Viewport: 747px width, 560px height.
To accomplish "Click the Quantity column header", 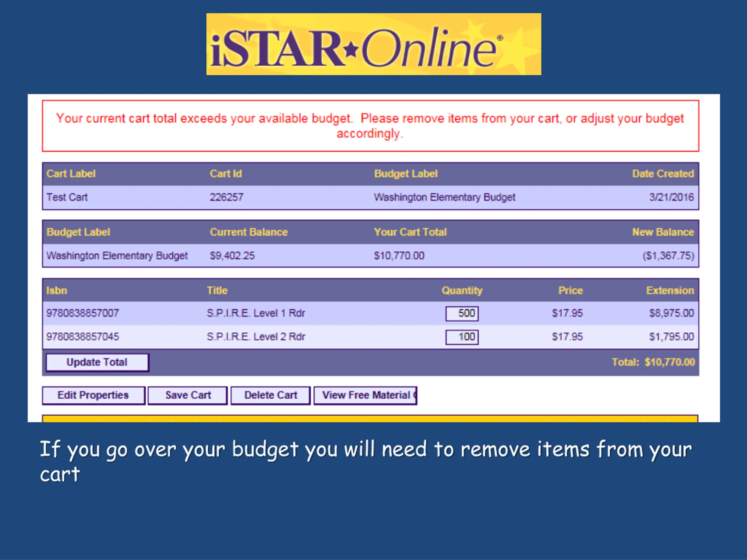I will click(462, 290).
